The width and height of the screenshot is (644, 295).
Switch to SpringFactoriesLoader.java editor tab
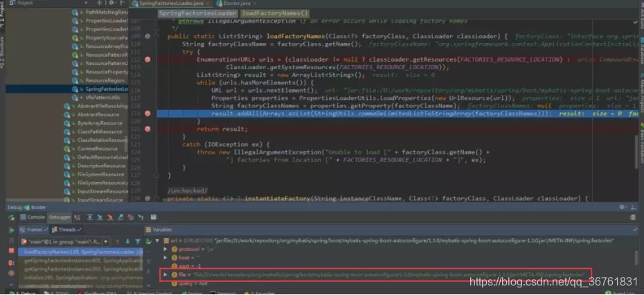coord(171,3)
